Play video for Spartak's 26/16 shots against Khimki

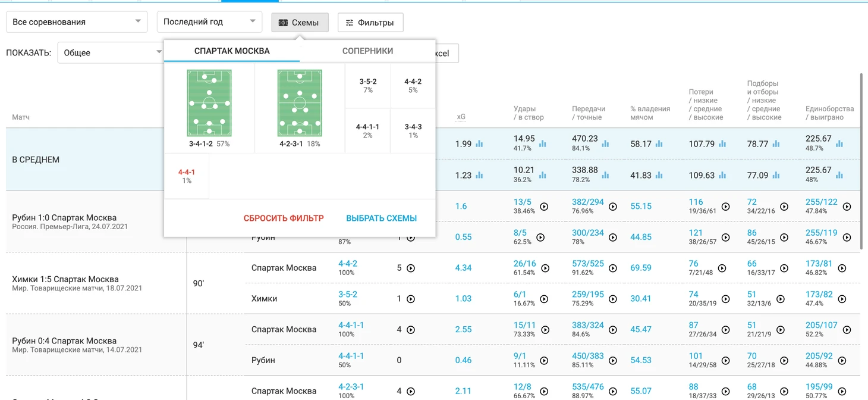(544, 268)
